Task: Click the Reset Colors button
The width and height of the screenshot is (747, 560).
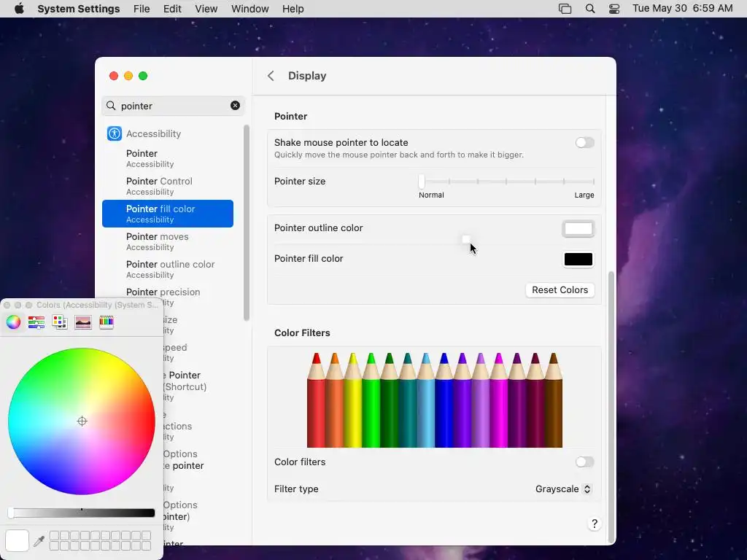Action: pos(560,290)
